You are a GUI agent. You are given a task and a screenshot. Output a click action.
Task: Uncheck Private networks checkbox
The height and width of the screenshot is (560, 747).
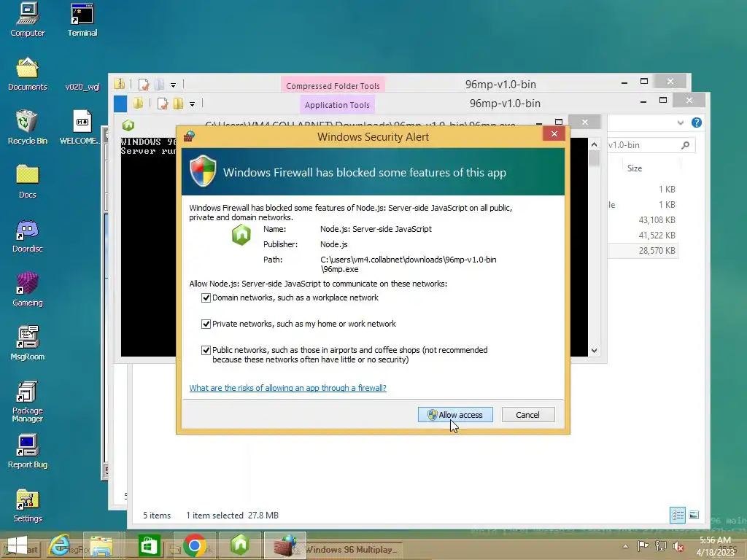[x=206, y=324]
